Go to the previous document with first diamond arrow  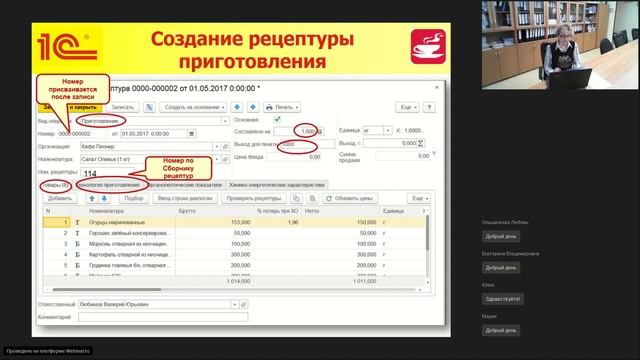(x=237, y=107)
